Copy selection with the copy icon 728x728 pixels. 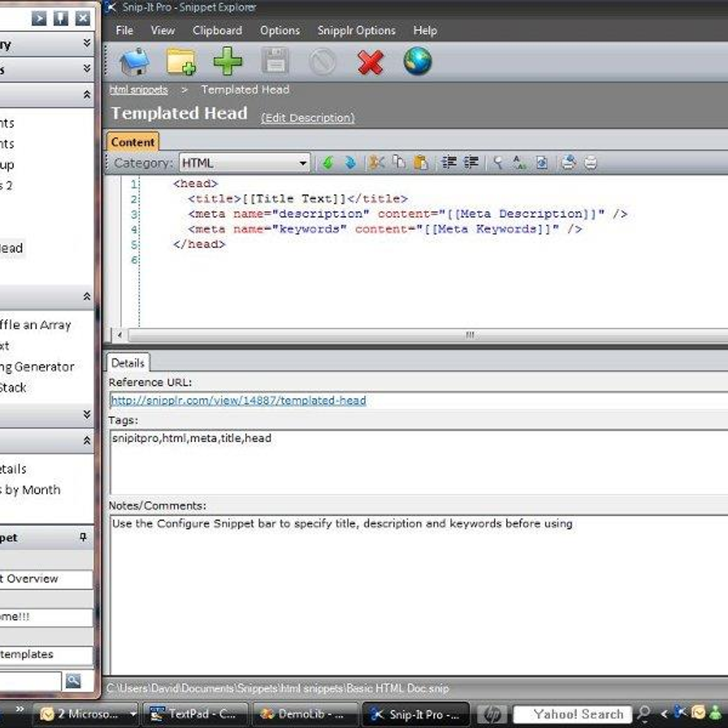(x=399, y=163)
